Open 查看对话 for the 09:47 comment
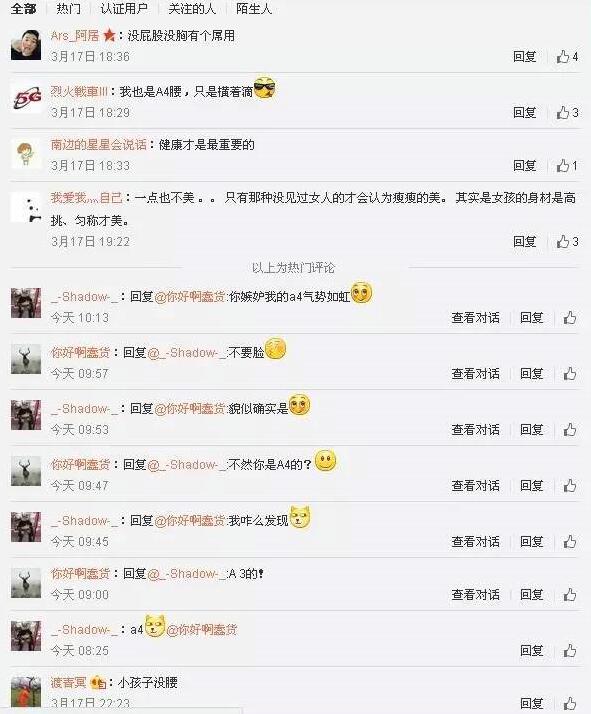Image resolution: width=591 pixels, height=714 pixels. (x=475, y=486)
